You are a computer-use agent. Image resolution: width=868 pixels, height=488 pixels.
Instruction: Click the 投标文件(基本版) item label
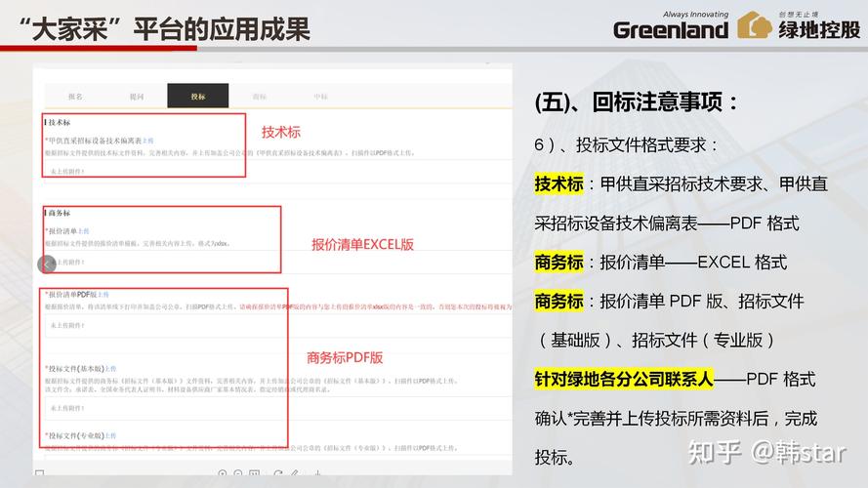pos(76,369)
